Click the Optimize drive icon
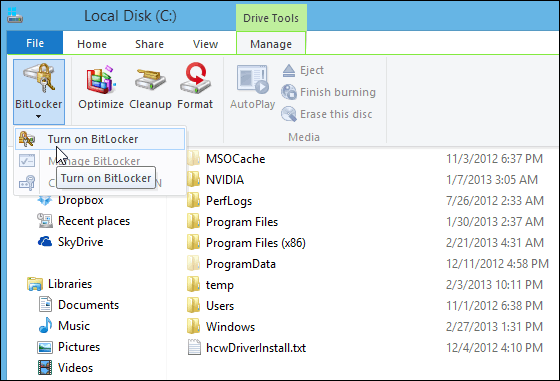The width and height of the screenshot is (560, 381). pyautogui.click(x=101, y=79)
